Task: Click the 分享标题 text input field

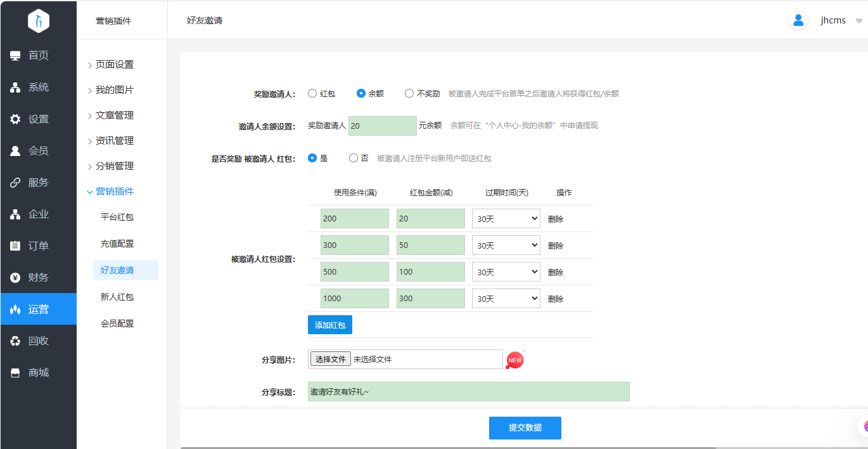Action: pyautogui.click(x=468, y=392)
